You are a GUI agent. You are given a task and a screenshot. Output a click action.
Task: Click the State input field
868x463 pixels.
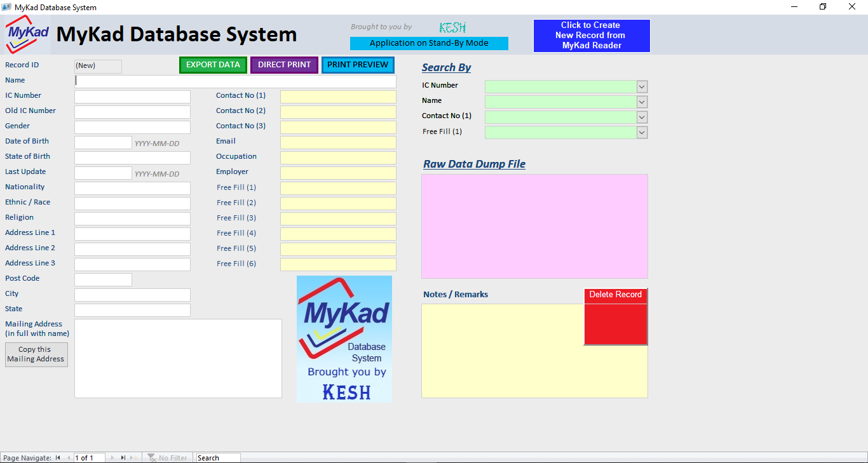click(x=132, y=310)
